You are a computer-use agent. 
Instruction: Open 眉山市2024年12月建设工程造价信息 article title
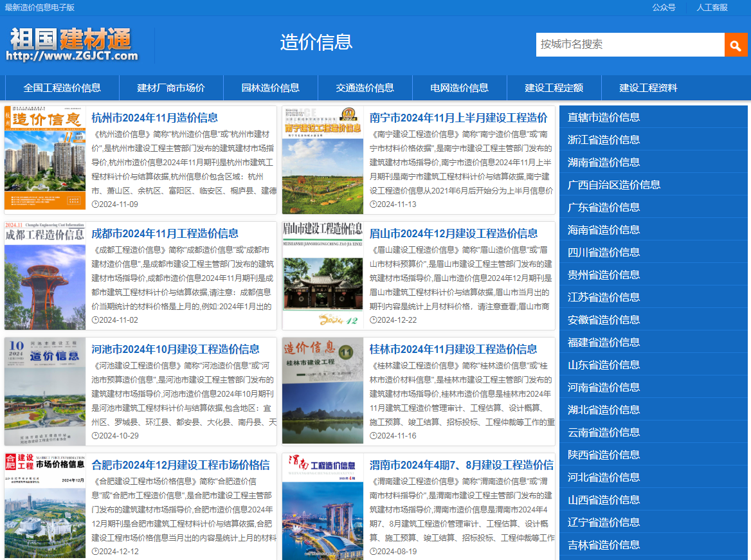click(x=453, y=233)
